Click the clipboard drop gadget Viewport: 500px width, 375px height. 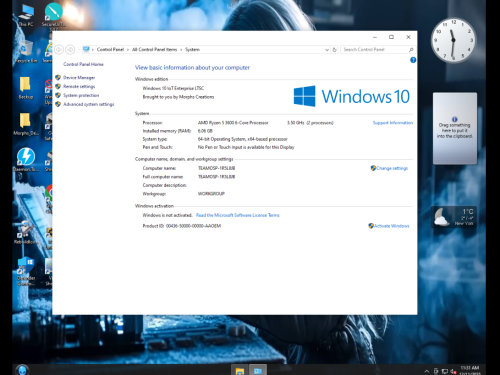[x=455, y=129]
